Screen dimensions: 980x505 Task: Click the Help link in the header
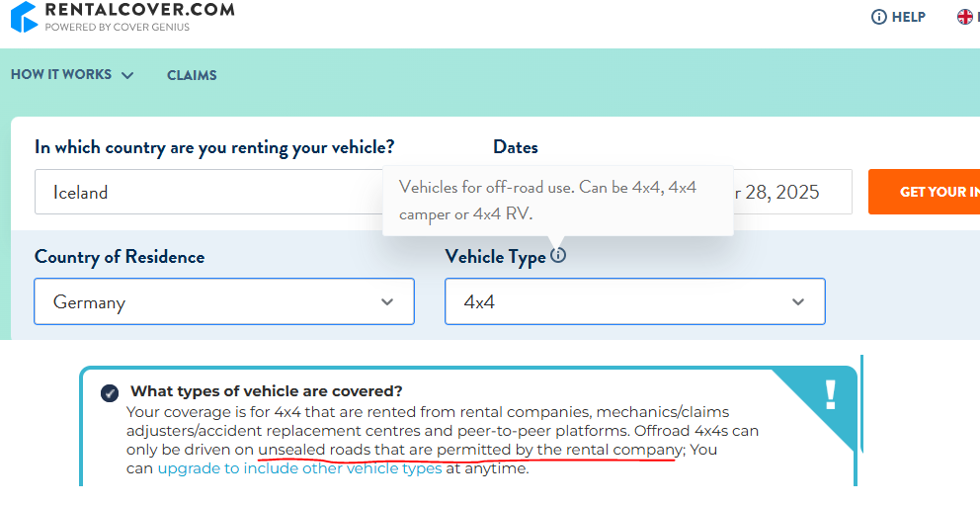point(898,17)
